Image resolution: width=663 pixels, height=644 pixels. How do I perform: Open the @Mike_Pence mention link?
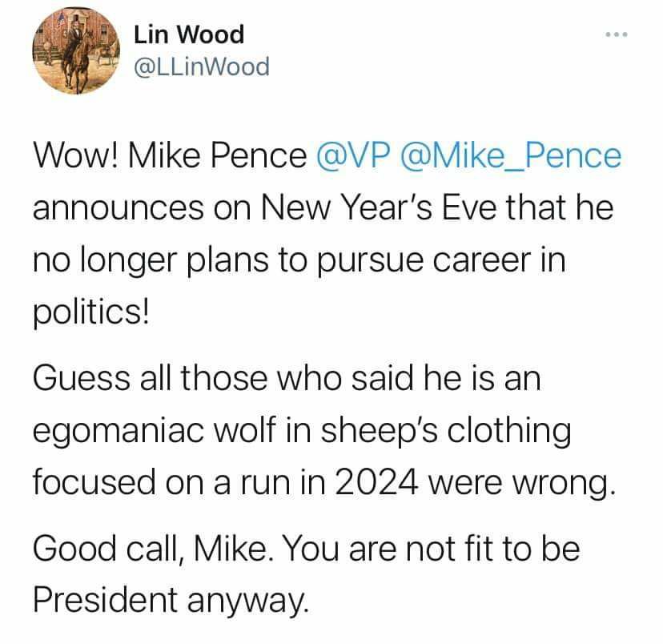pos(509,157)
